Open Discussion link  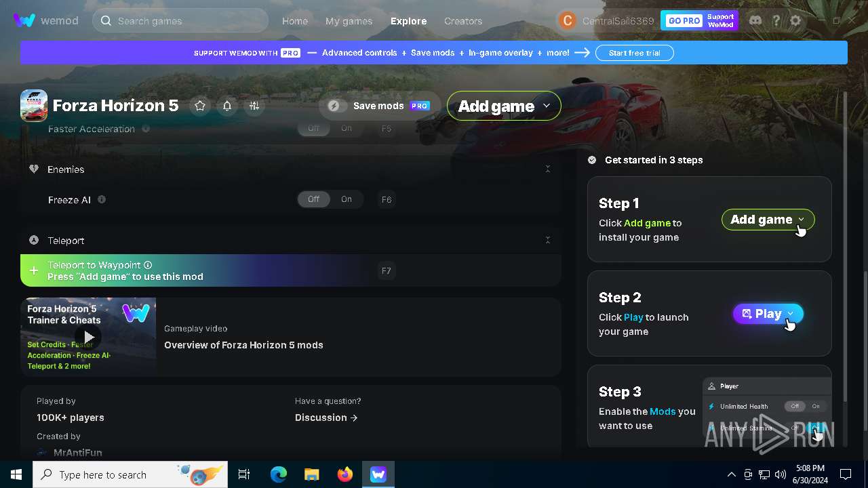coord(326,418)
